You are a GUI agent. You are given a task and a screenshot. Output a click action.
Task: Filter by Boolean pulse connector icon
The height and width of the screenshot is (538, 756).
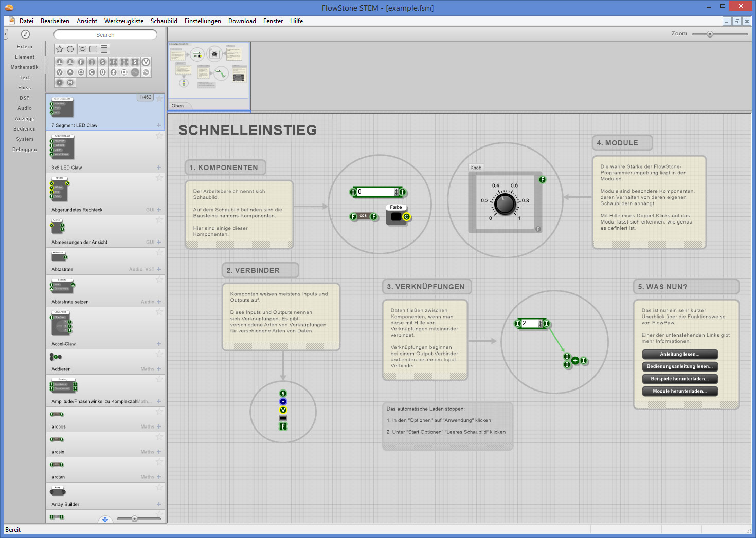click(x=70, y=62)
